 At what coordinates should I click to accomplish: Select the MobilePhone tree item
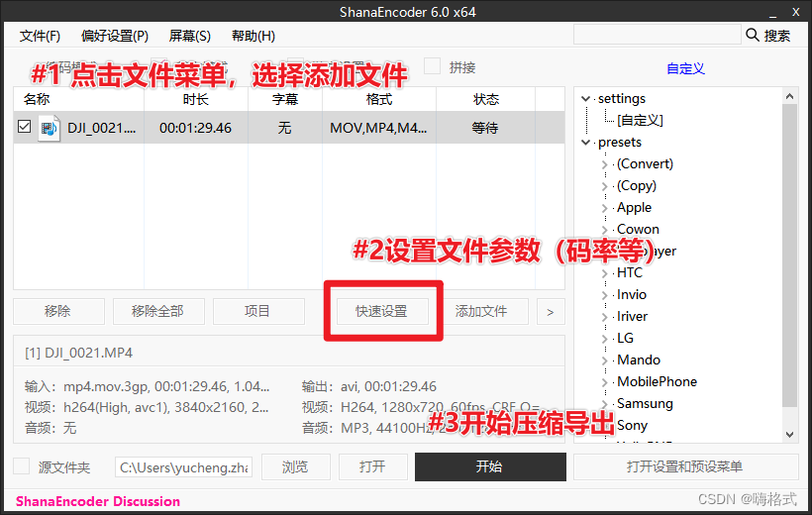coord(657,381)
